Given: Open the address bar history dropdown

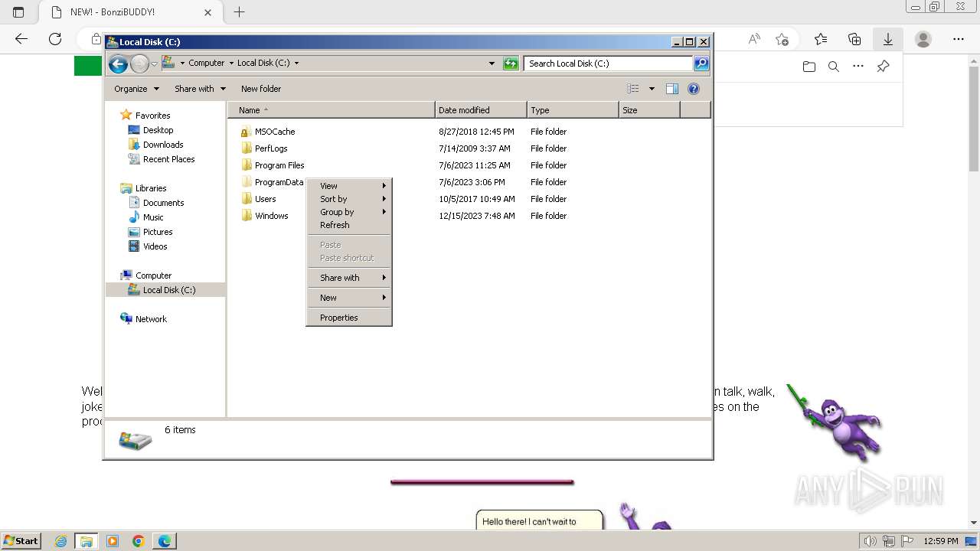Looking at the screenshot, I should click(x=492, y=64).
